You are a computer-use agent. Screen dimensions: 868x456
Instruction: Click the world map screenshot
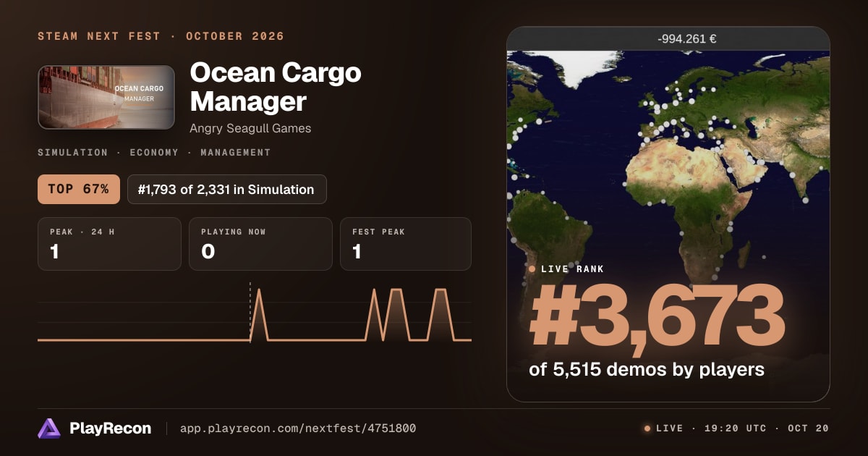[x=668, y=226]
